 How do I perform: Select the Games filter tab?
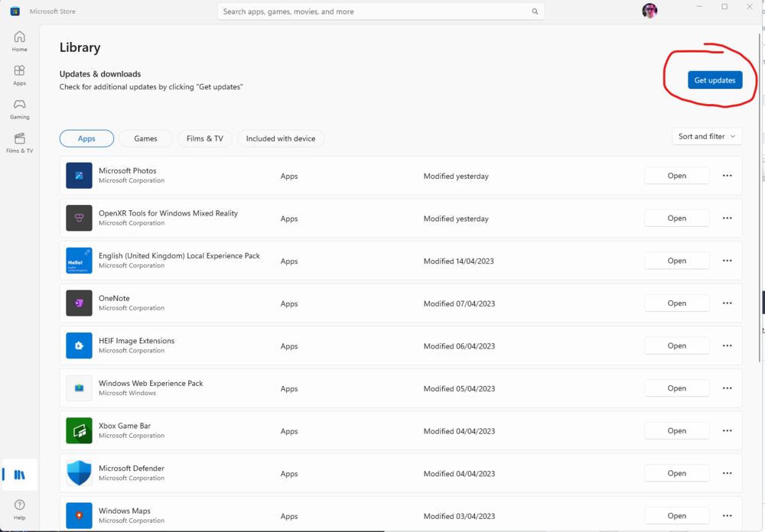145,138
